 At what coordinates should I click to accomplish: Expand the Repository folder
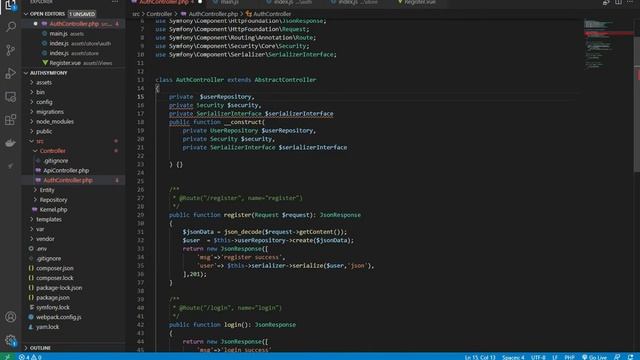click(x=74, y=200)
